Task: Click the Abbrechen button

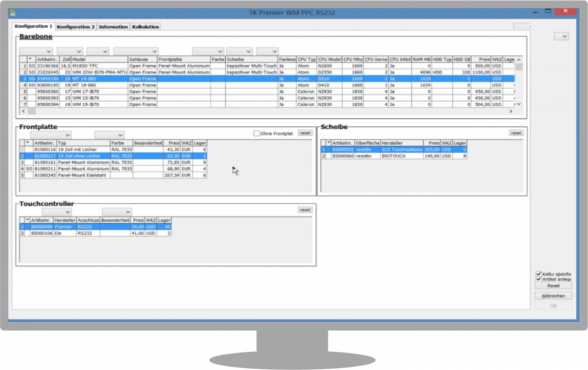Action: (553, 296)
